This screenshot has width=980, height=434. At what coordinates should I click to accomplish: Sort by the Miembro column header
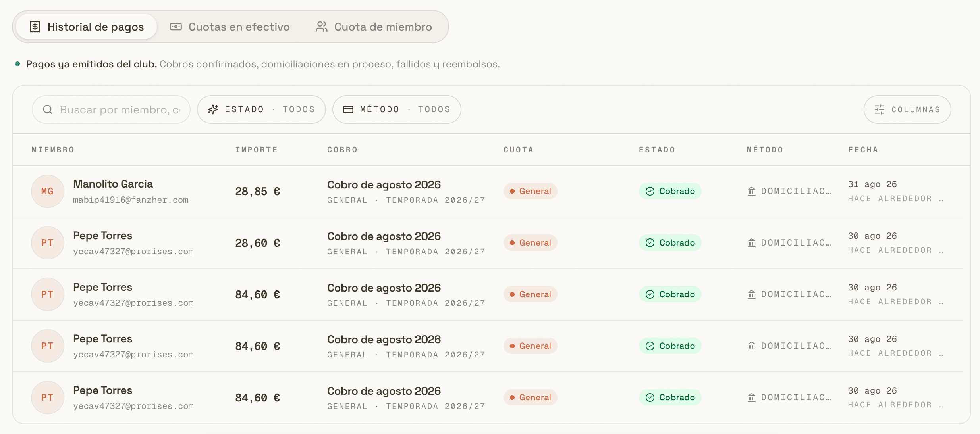point(53,150)
